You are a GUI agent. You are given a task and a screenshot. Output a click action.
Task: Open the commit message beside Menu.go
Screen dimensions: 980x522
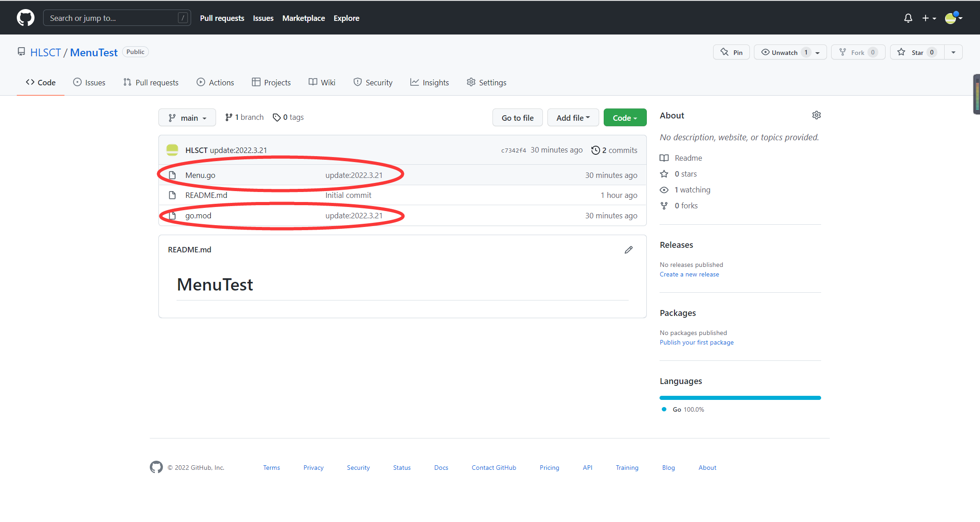(354, 175)
